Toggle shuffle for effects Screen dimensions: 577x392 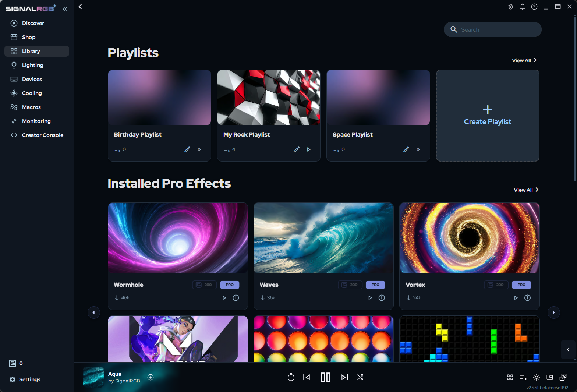point(360,377)
